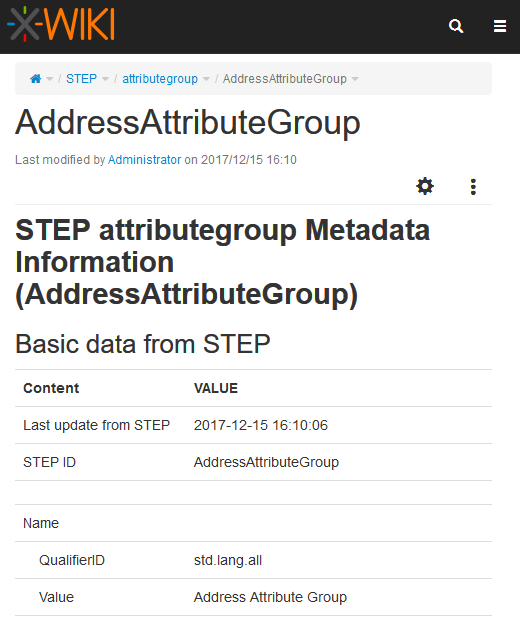Open the gear administration menu
The height and width of the screenshot is (620, 520).
(x=425, y=186)
